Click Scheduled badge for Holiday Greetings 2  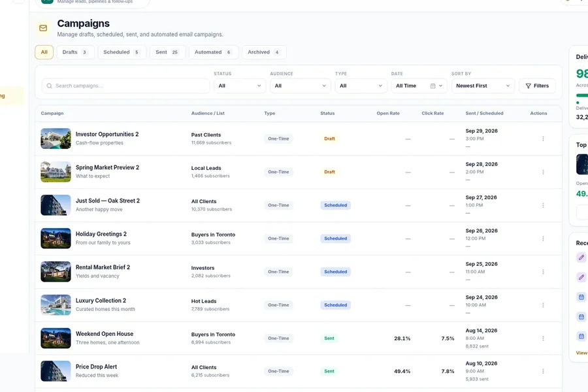[336, 238]
